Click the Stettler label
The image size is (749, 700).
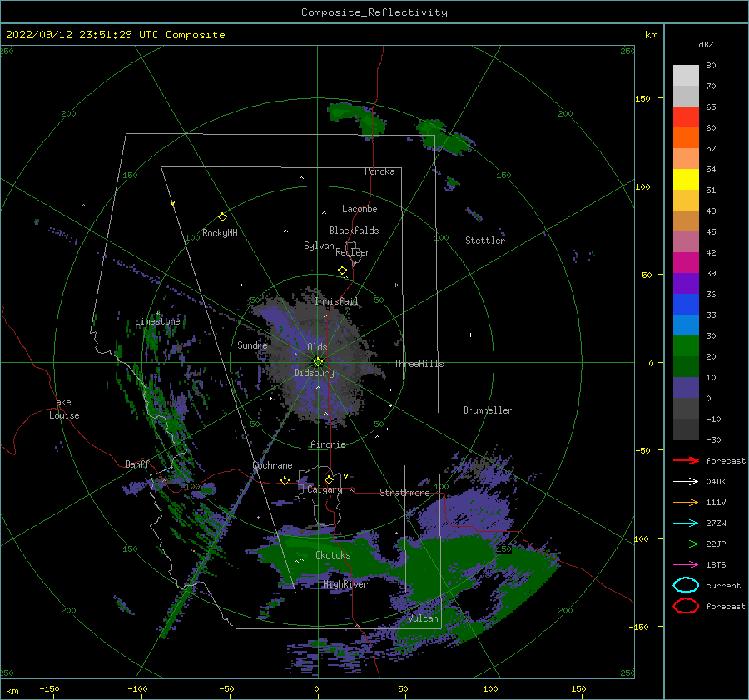pos(485,241)
